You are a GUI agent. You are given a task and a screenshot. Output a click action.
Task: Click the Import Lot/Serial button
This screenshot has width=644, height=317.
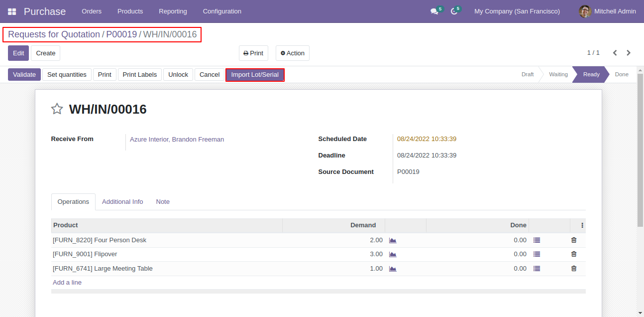tap(255, 75)
